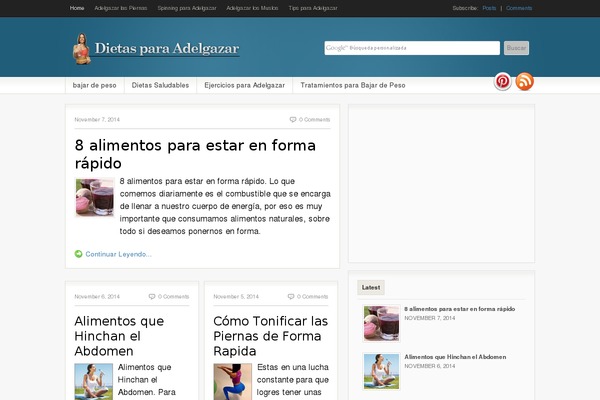Image resolution: width=600 pixels, height=400 pixels.
Task: Select the Latest tab in sidebar
Action: pos(371,287)
